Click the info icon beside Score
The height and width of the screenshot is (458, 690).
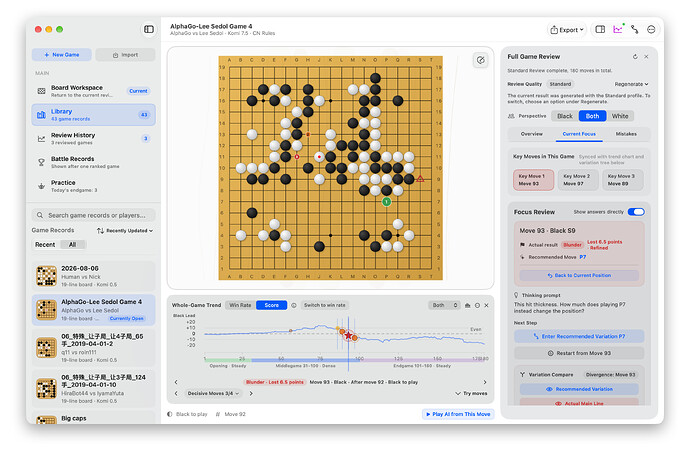click(x=294, y=305)
